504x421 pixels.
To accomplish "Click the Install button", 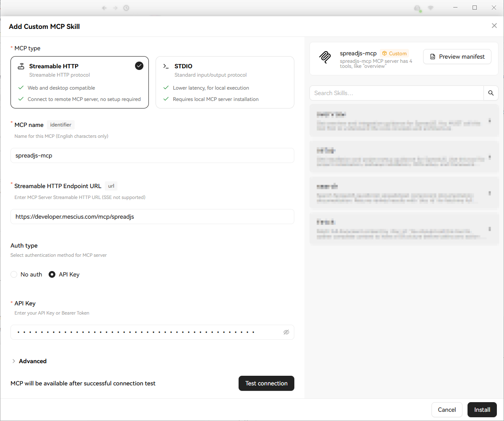I will click(x=482, y=410).
